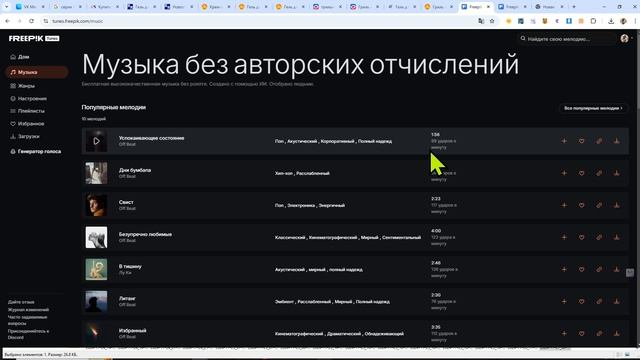Download the Безупречно любимые track
The image size is (640, 360).
pyautogui.click(x=617, y=237)
